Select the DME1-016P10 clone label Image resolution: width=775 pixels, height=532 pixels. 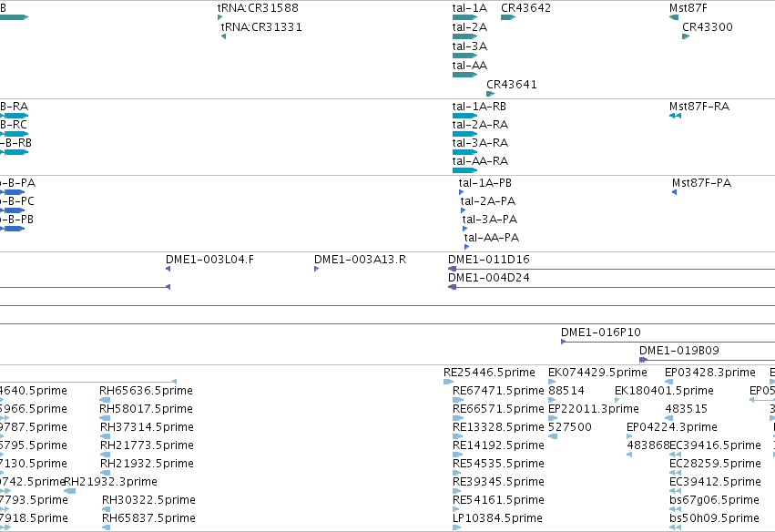(x=600, y=332)
